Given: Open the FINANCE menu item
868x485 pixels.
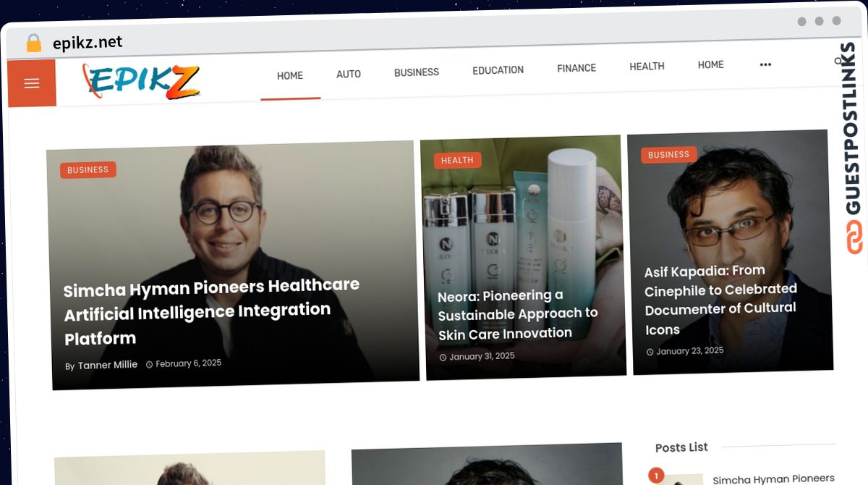Looking at the screenshot, I should 576,68.
